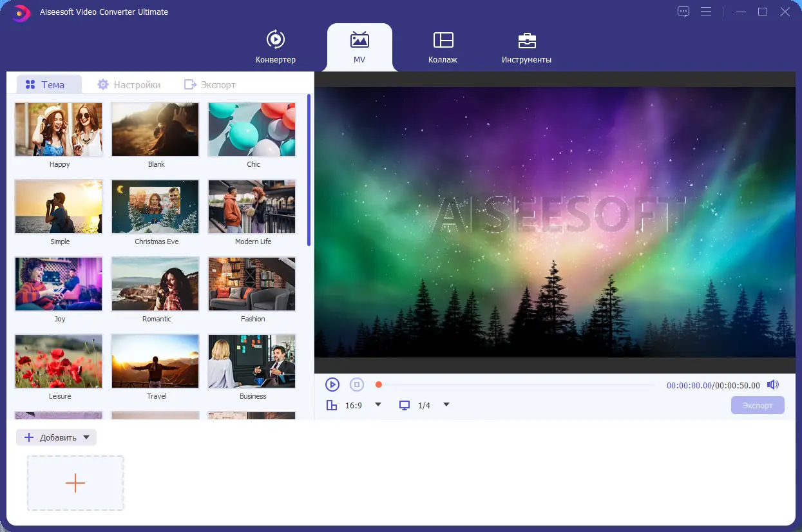This screenshot has height=532, width=802.
Task: Click the 00:00:00.00 current time text
Action: [689, 385]
